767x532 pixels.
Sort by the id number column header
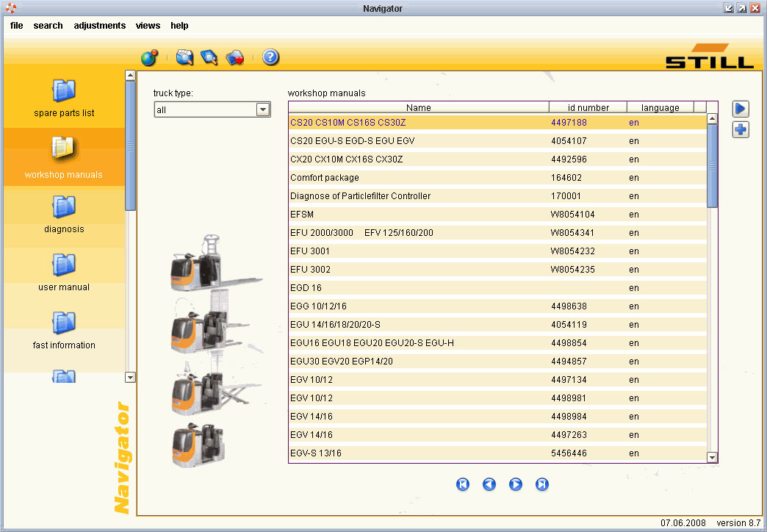[x=588, y=108]
